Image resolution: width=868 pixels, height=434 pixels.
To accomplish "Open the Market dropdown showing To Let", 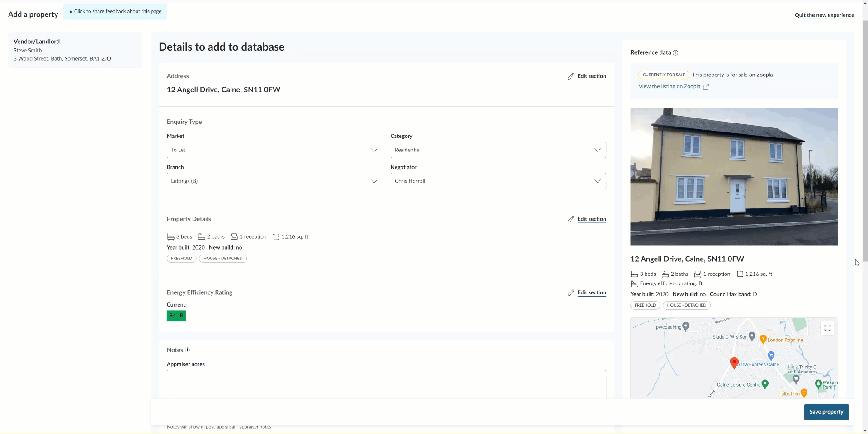I will click(x=274, y=150).
